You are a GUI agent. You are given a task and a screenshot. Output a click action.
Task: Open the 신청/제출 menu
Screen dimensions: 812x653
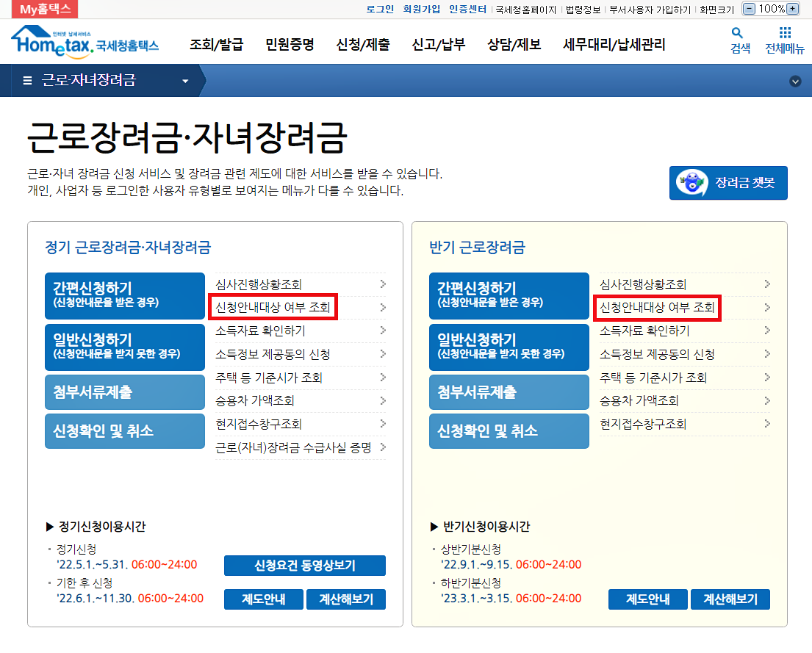tap(363, 45)
